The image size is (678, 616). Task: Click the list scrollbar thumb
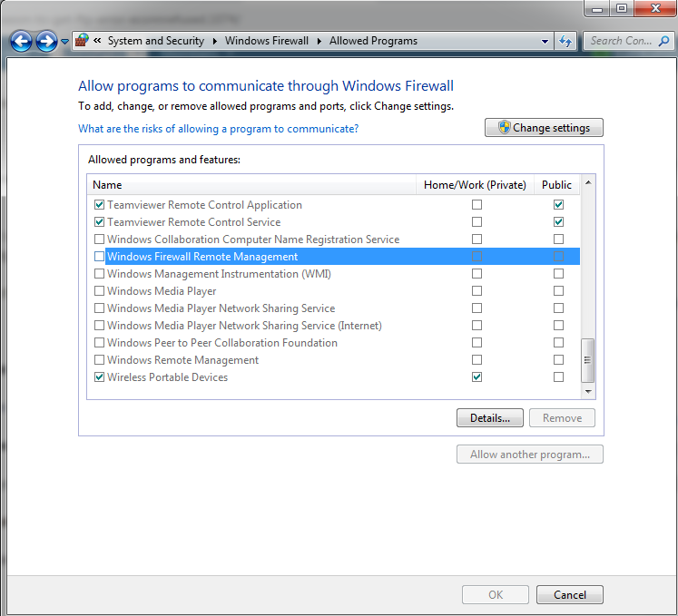(x=587, y=360)
